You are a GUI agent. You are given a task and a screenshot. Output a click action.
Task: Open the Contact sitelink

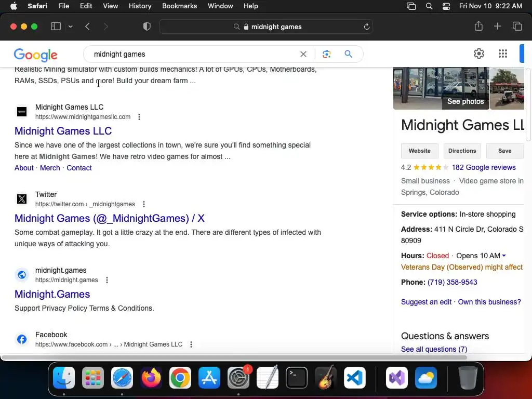pyautogui.click(x=79, y=168)
